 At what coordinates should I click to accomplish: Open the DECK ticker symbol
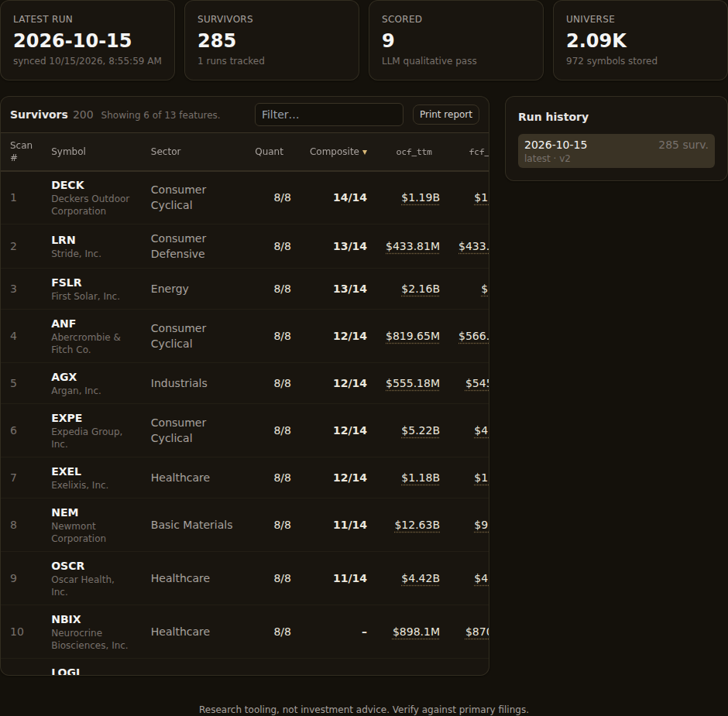coord(68,185)
